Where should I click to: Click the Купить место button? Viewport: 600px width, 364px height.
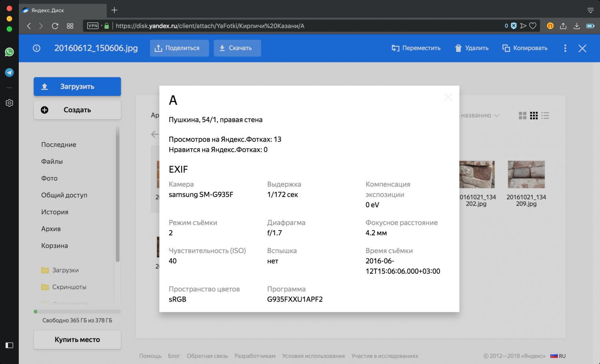coord(77,340)
